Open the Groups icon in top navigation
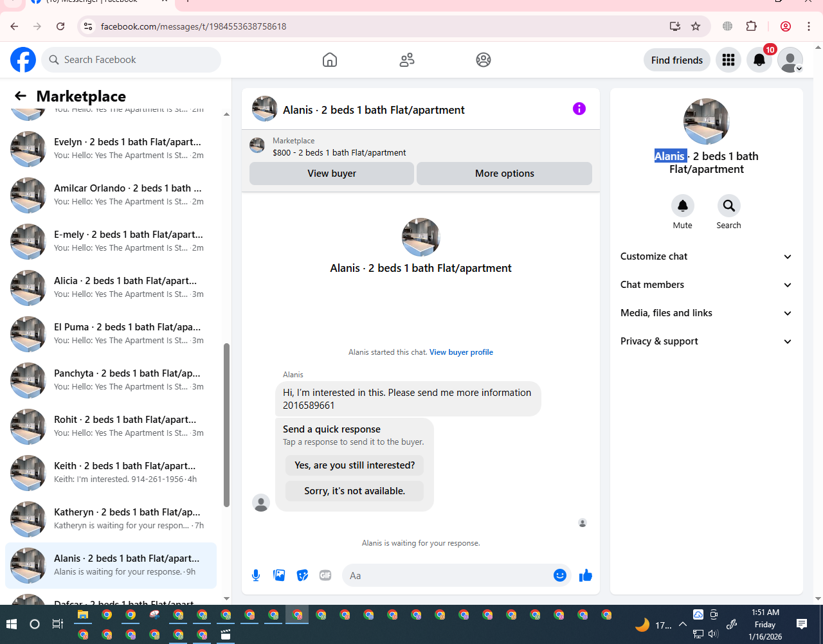 coord(484,60)
